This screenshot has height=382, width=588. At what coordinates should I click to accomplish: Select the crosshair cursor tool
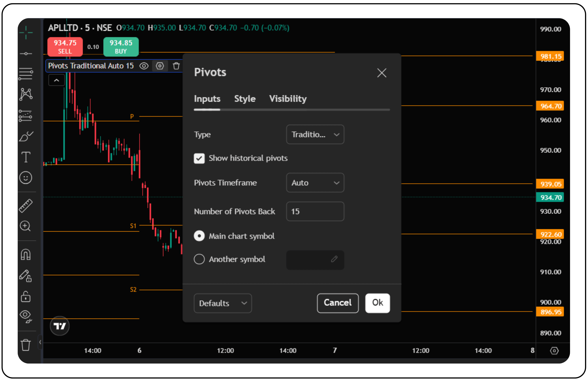(26, 32)
